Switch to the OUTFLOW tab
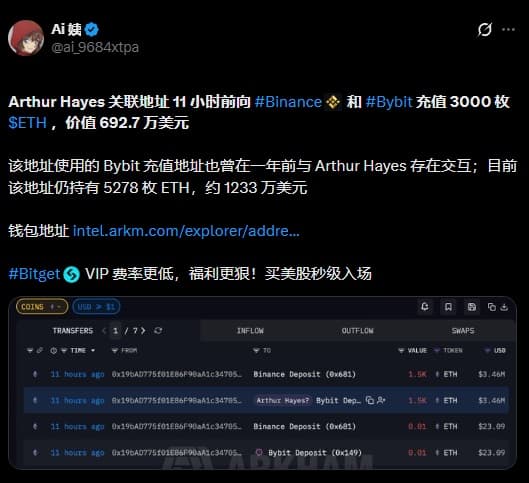 click(x=358, y=331)
